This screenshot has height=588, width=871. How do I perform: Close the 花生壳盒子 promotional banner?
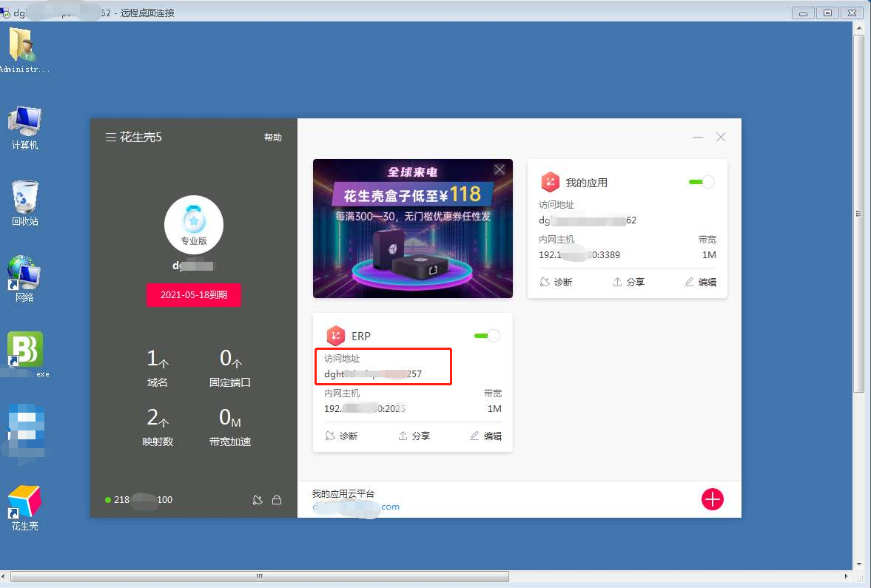(x=500, y=170)
